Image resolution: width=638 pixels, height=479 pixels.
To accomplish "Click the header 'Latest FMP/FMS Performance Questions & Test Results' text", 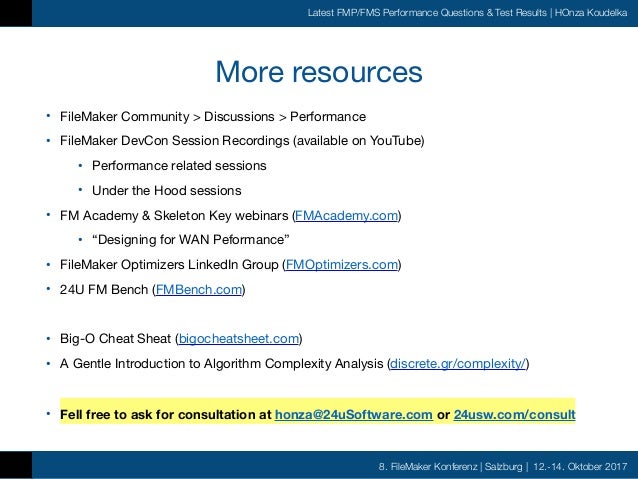I will pyautogui.click(x=427, y=13).
